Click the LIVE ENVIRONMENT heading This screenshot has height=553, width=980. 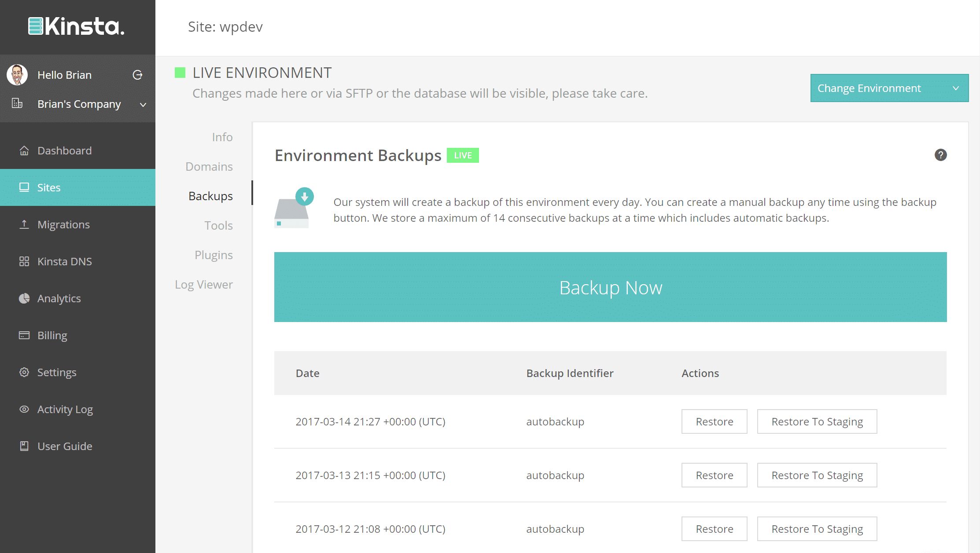(x=262, y=73)
